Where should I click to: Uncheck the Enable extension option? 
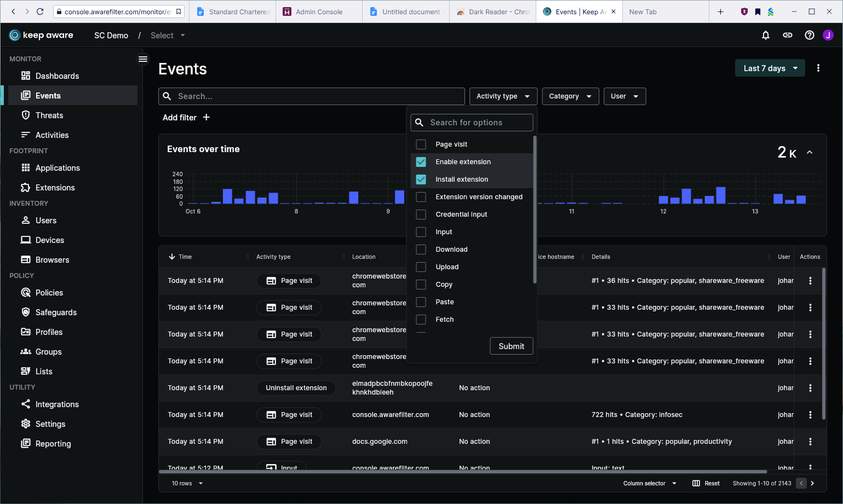tap(421, 162)
